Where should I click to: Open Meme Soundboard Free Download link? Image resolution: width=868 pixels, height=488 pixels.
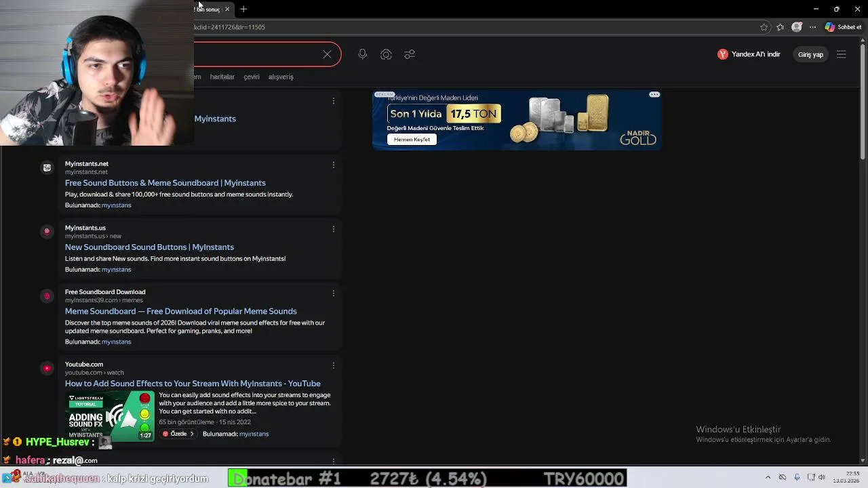pos(181,311)
